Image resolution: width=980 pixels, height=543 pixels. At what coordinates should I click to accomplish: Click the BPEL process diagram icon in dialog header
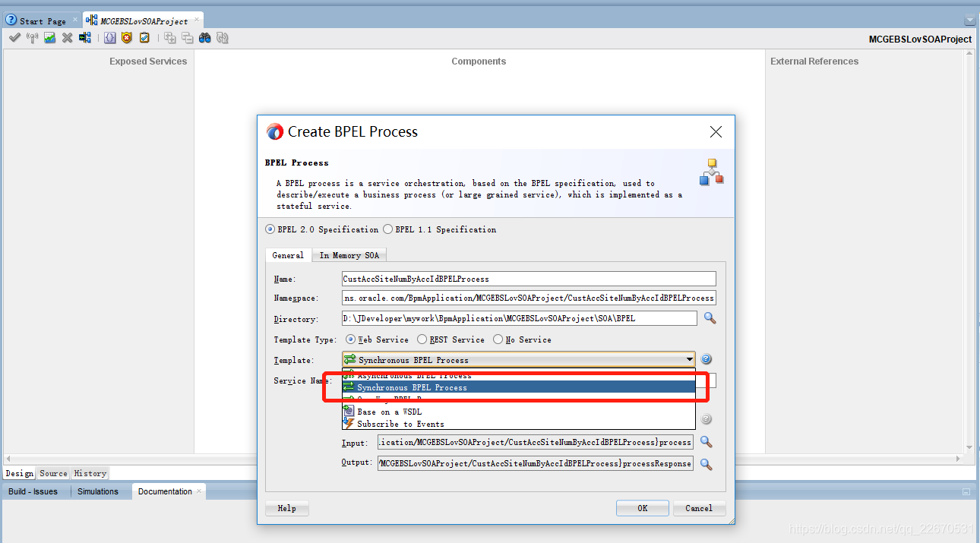coord(711,172)
